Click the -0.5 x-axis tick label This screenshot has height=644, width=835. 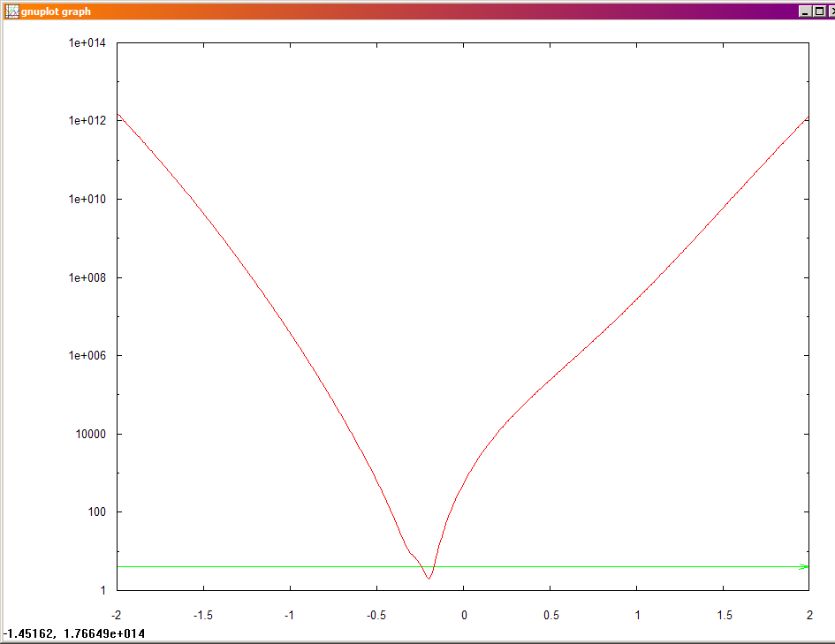point(376,614)
